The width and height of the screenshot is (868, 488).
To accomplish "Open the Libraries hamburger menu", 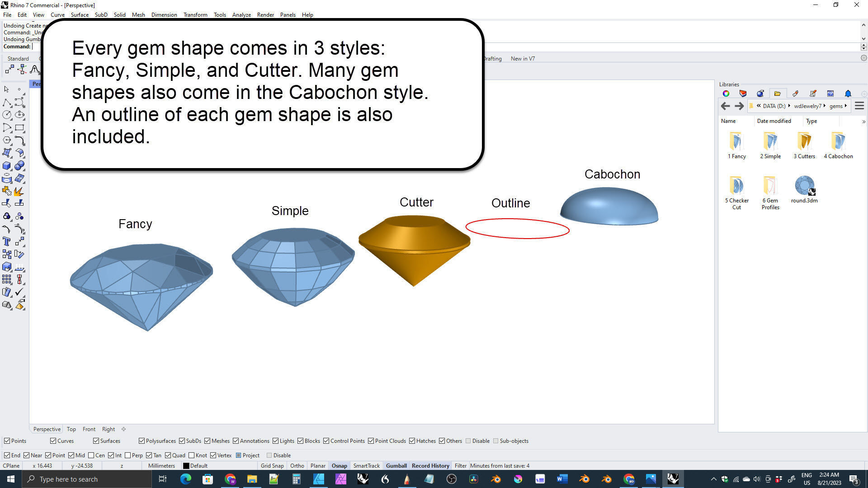I will tap(859, 106).
